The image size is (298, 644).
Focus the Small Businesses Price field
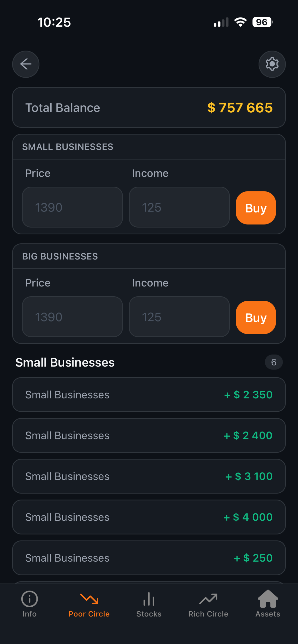point(72,207)
